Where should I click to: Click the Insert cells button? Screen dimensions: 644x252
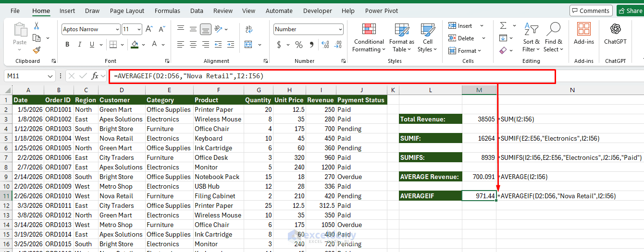click(x=460, y=26)
